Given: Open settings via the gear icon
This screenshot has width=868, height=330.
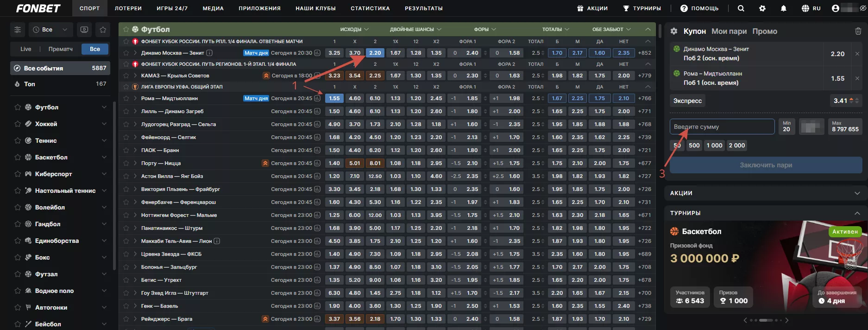Looking at the screenshot, I should point(762,8).
